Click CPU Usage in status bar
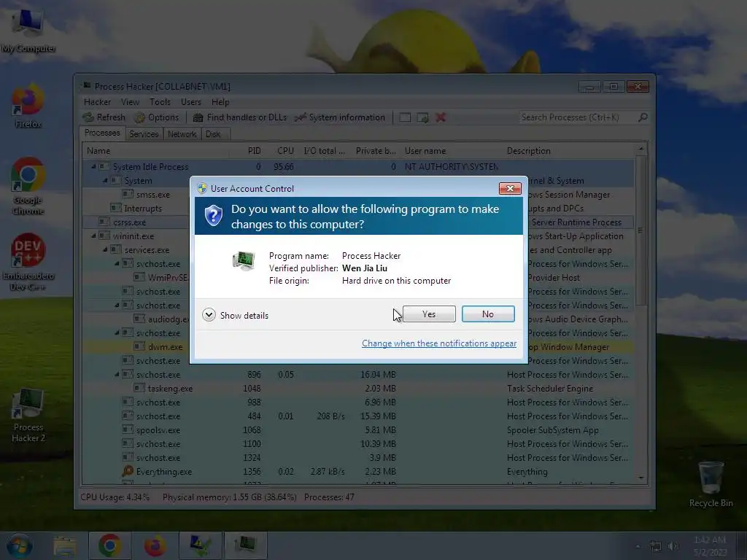747x560 pixels. pos(115,497)
